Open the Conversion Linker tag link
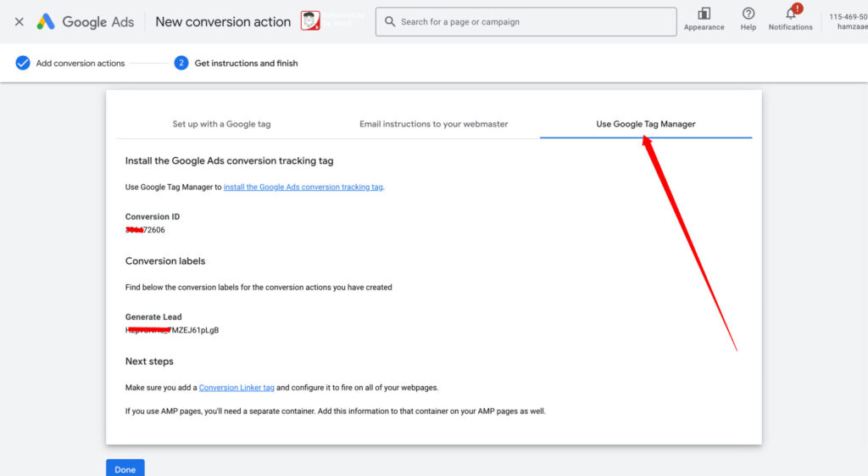The image size is (868, 476). 236,388
